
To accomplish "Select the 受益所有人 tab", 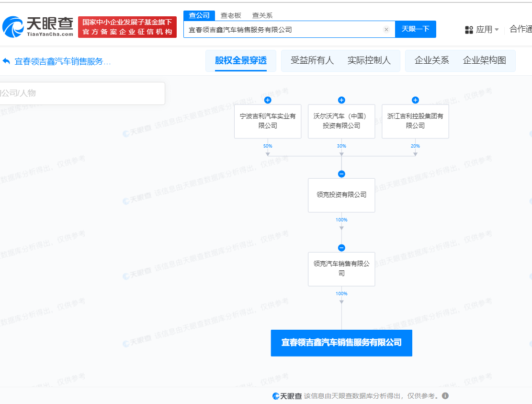I will [x=312, y=60].
